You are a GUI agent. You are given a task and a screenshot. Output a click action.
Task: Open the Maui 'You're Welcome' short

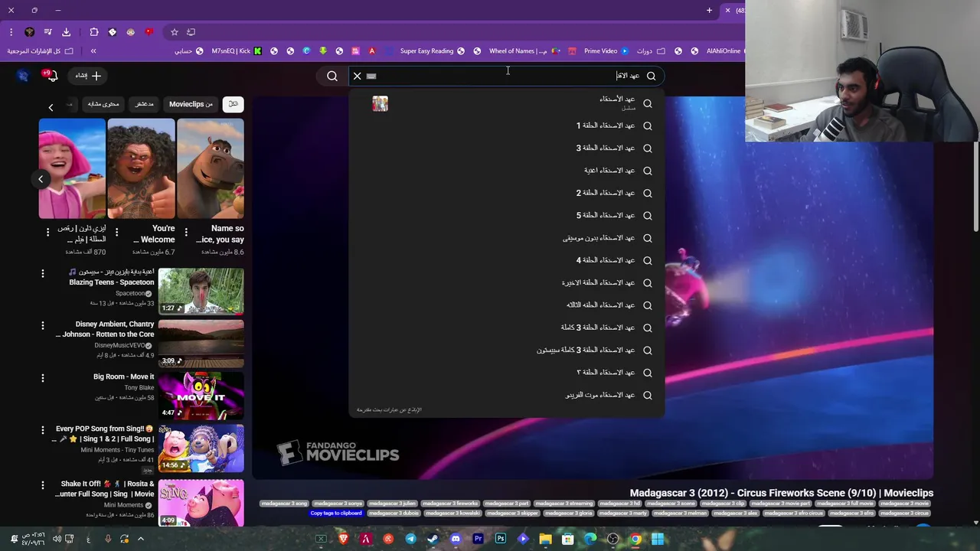pyautogui.click(x=141, y=168)
